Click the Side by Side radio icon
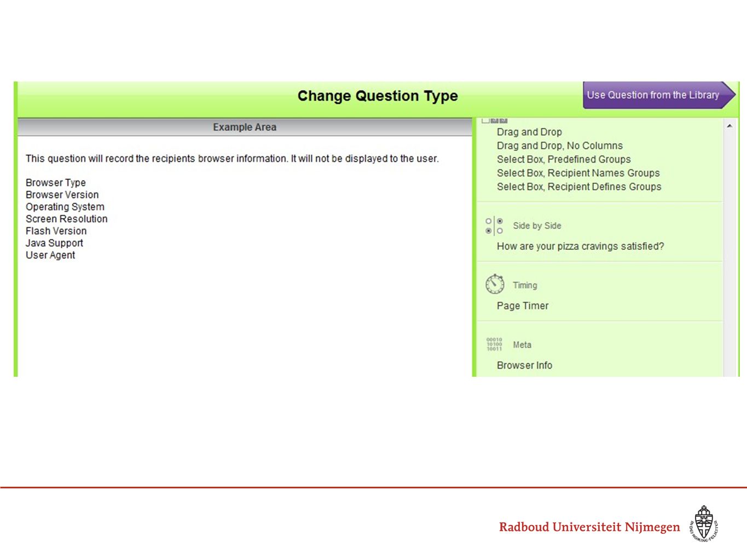 [x=494, y=225]
